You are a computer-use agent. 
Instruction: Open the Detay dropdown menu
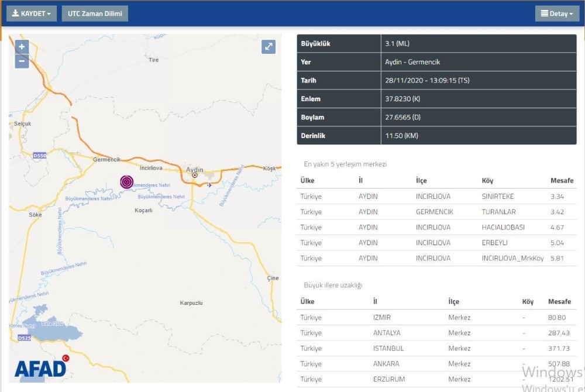pyautogui.click(x=556, y=13)
